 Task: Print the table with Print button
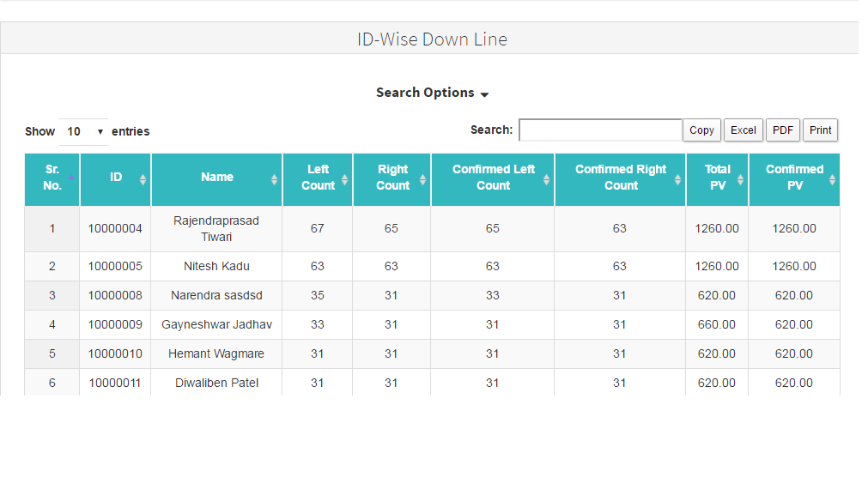tap(820, 130)
